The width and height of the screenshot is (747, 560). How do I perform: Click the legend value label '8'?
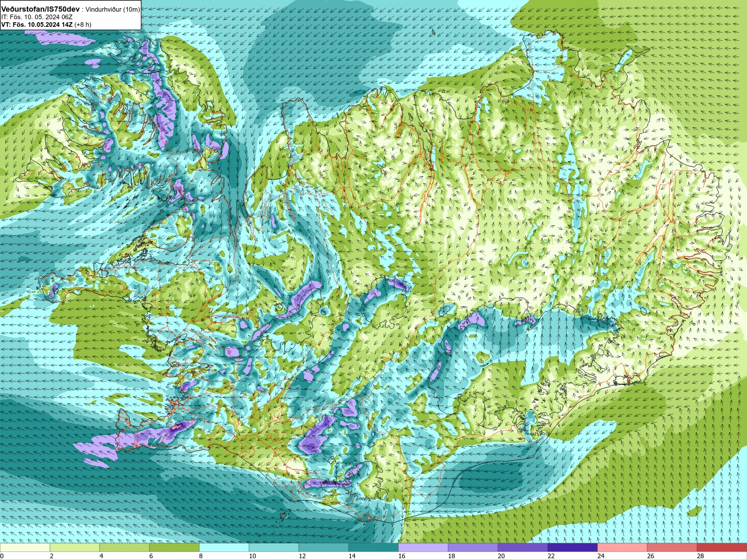pos(201,556)
